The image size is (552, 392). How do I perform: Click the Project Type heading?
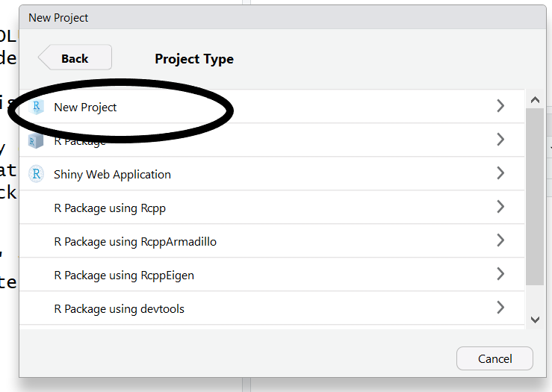pyautogui.click(x=194, y=59)
